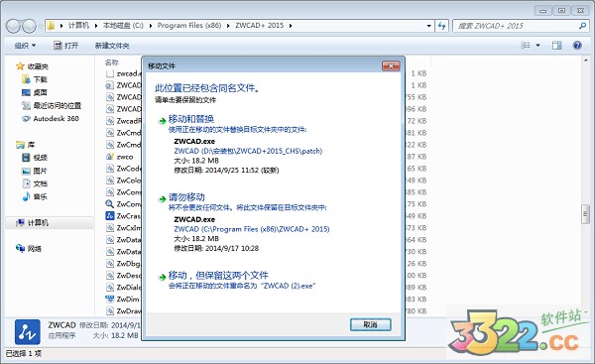Select the ZwDim file icon
595x364 pixels.
pos(110,300)
